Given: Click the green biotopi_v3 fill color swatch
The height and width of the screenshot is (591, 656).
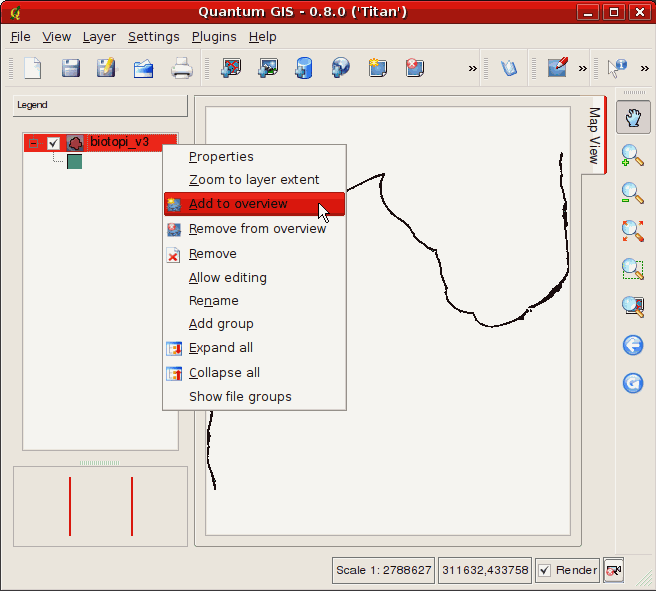Looking at the screenshot, I should point(74,161).
